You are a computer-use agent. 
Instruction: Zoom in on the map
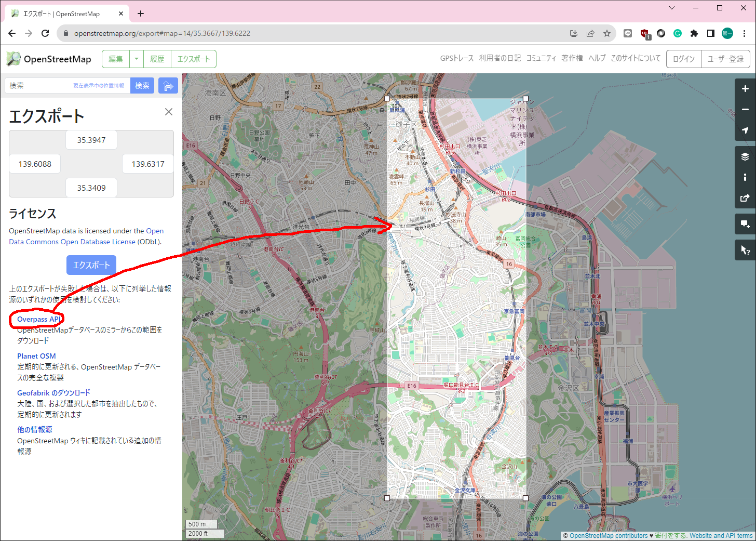(x=745, y=89)
